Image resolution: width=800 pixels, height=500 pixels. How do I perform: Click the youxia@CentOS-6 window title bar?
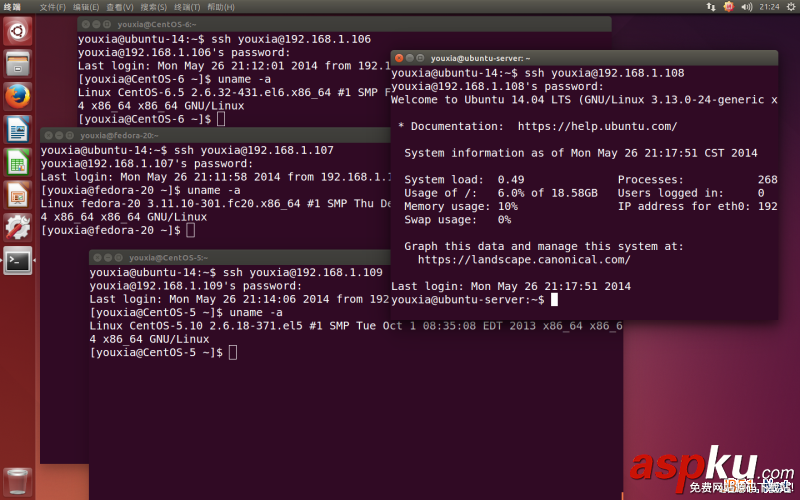pos(344,24)
